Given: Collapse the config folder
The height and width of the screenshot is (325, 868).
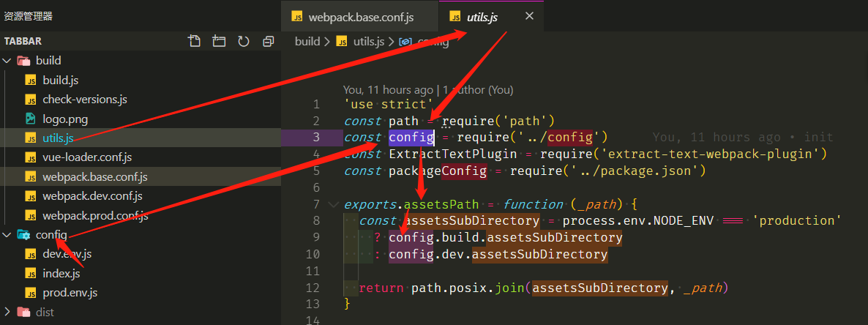Looking at the screenshot, I should click(x=6, y=235).
